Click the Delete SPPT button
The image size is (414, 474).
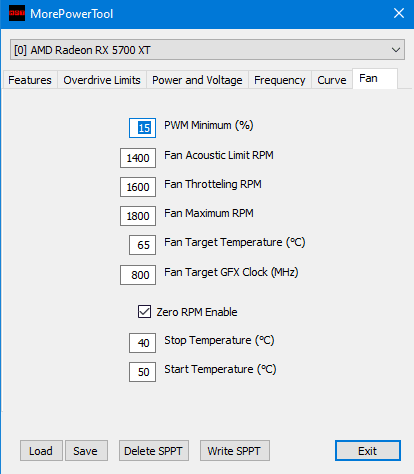point(154,451)
